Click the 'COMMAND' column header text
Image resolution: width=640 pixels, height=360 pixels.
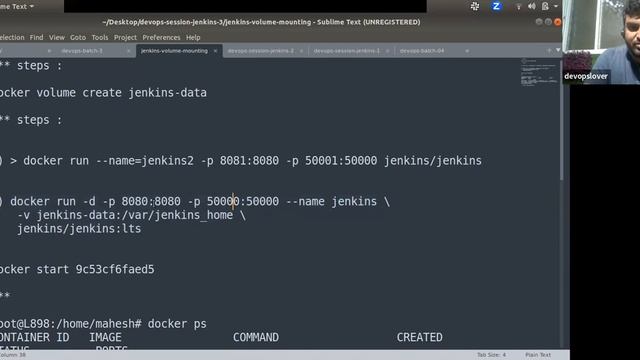click(256, 338)
